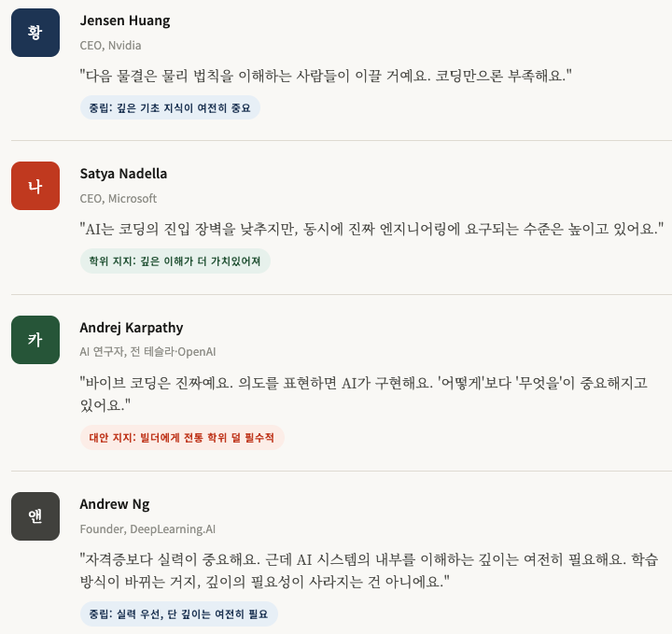This screenshot has width=672, height=634.
Task: Select the '중립: 실력 우선, 단 깊이는 여전히 필요' tag
Action: [x=178, y=613]
